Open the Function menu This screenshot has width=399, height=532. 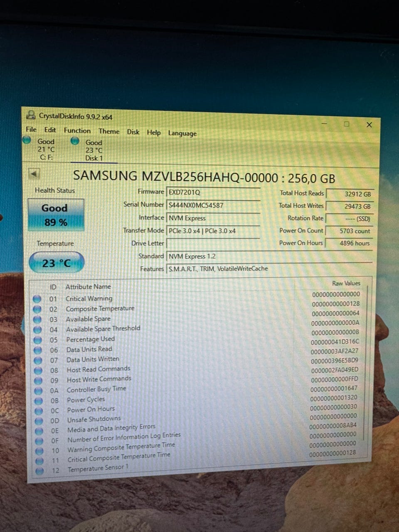click(x=77, y=131)
